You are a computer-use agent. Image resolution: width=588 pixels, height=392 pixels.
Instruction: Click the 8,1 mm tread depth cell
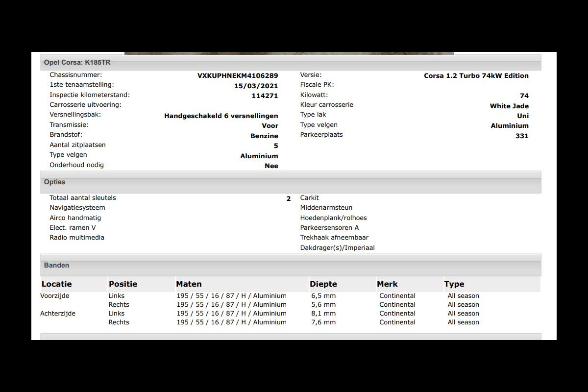tap(323, 314)
